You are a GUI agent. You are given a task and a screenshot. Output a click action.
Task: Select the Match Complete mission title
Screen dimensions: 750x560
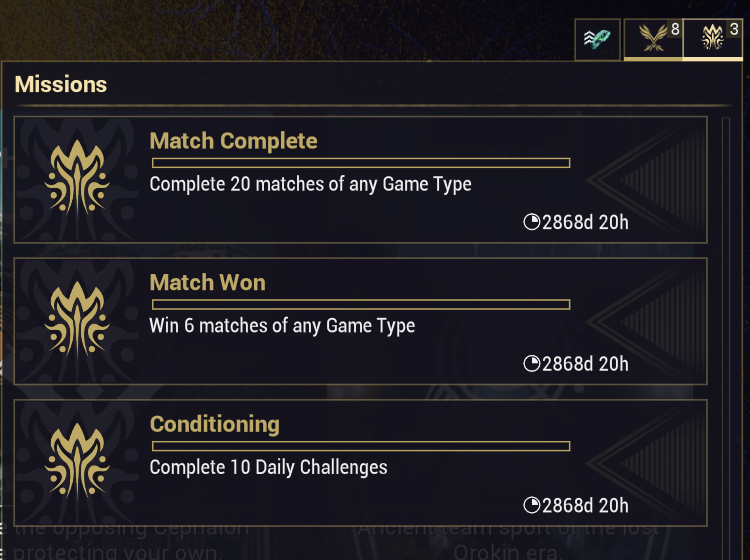click(x=233, y=141)
